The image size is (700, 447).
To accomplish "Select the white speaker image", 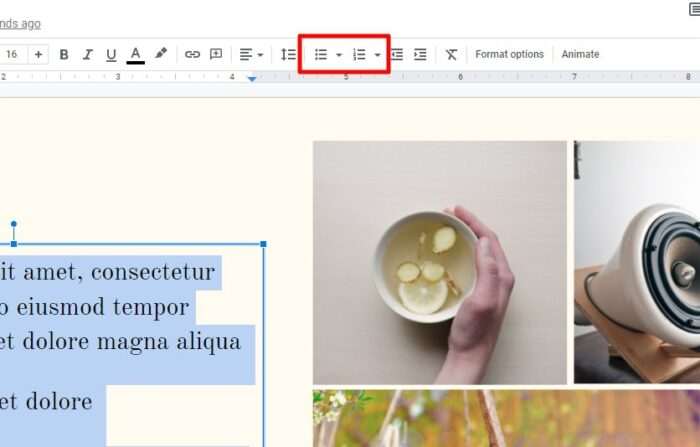I will click(637, 263).
